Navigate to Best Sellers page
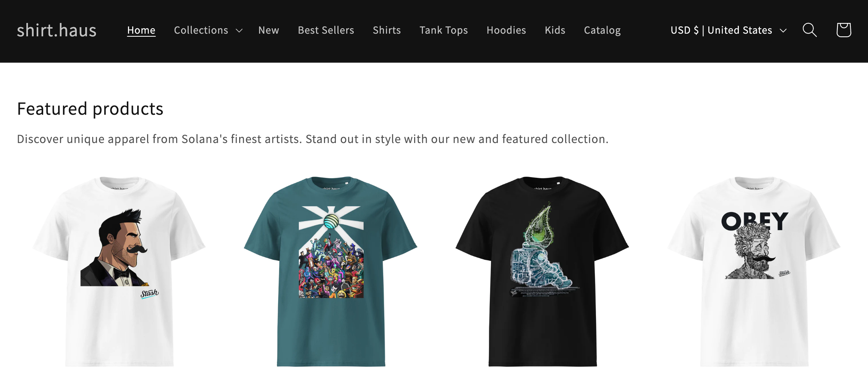This screenshot has height=387, width=868. coord(326,30)
